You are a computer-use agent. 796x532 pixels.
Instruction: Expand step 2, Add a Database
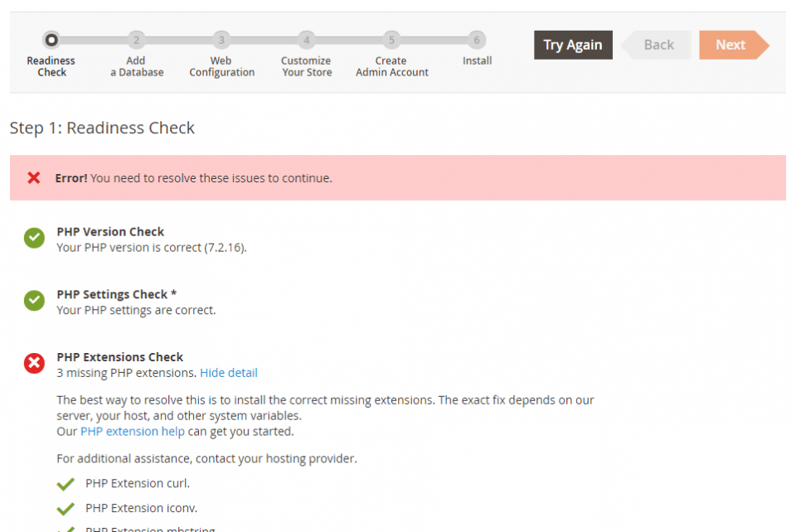click(136, 39)
